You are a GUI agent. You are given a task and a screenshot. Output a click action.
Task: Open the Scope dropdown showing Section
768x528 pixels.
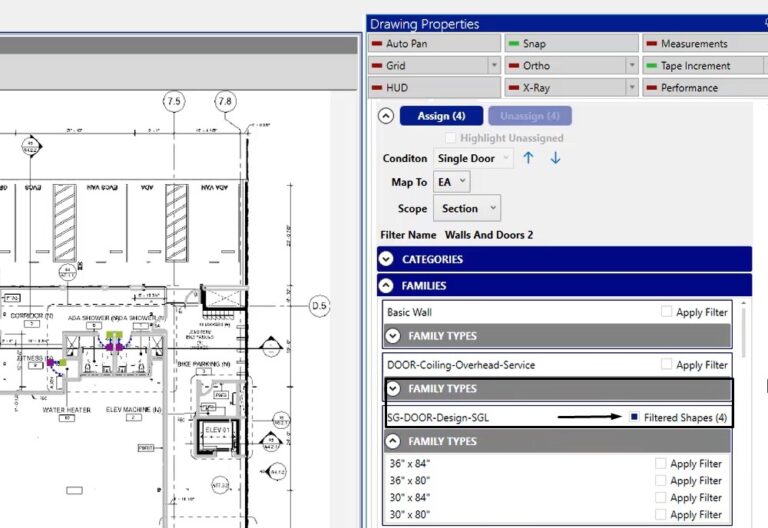tap(467, 208)
